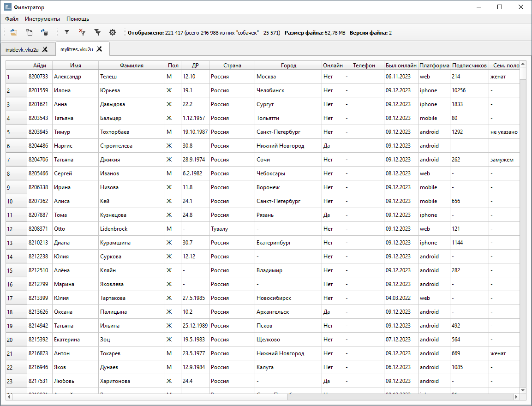
Task: Click the Платформа column header
Action: (x=434, y=66)
